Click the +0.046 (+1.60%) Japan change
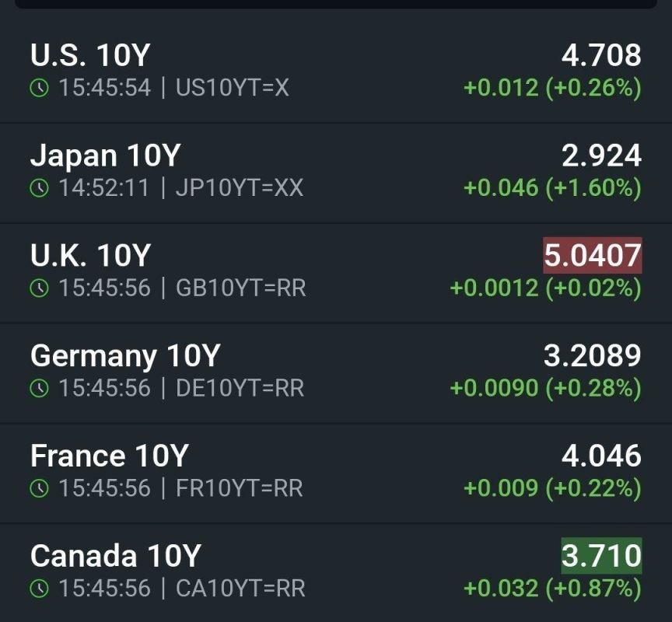This screenshot has height=622, width=672. pos(552,188)
